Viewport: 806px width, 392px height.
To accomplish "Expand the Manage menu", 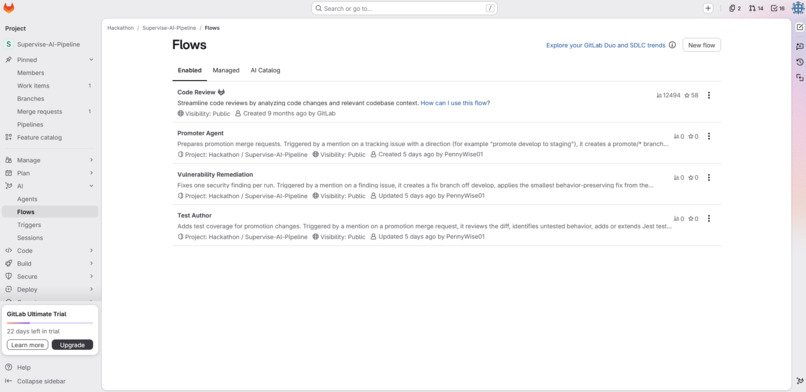I will pyautogui.click(x=49, y=160).
